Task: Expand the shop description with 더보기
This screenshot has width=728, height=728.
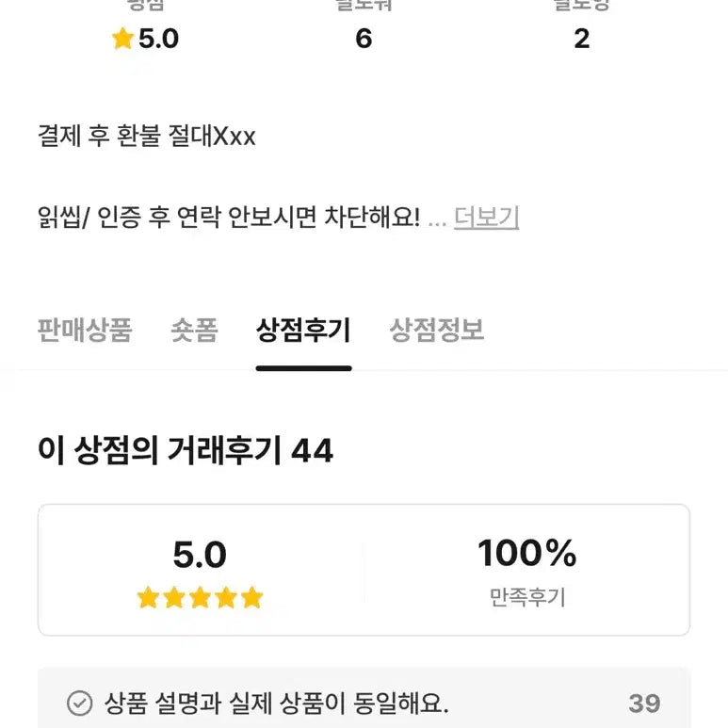Action: click(486, 218)
